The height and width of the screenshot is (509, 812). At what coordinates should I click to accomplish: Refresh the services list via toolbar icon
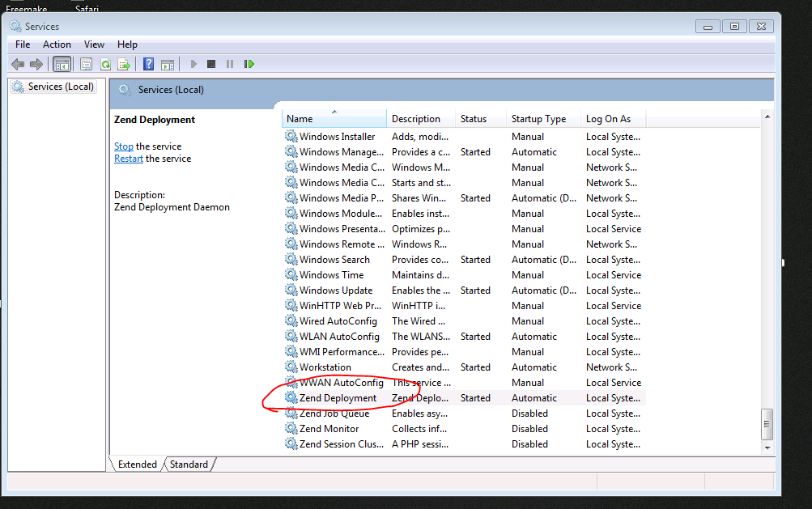105,64
